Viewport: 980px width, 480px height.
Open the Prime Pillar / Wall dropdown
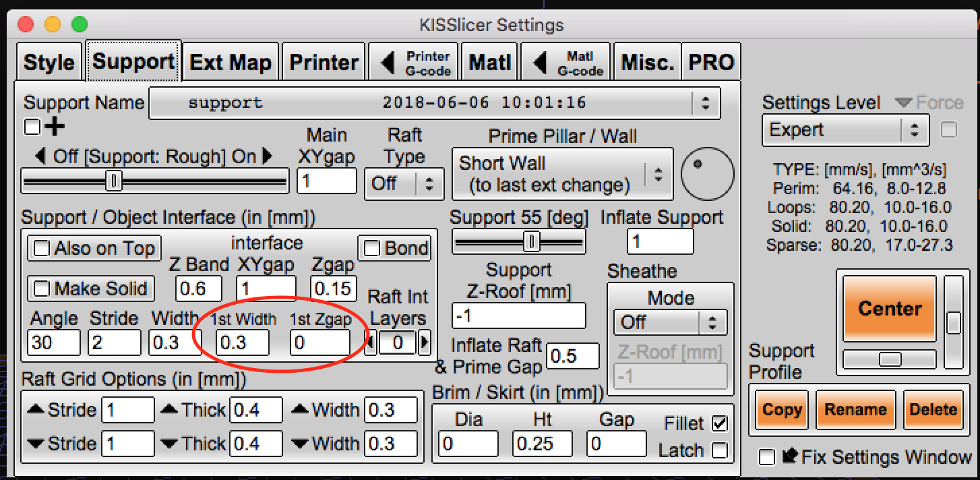tap(562, 174)
